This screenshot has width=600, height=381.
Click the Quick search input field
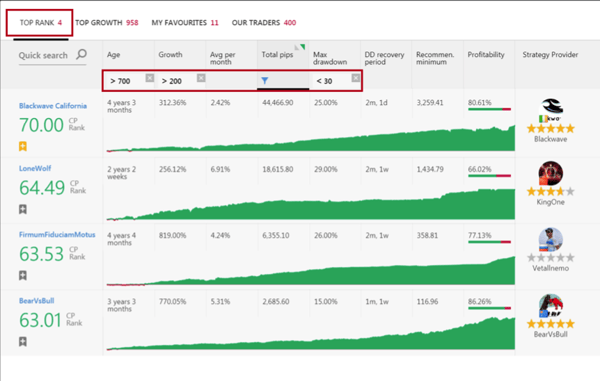[47, 56]
